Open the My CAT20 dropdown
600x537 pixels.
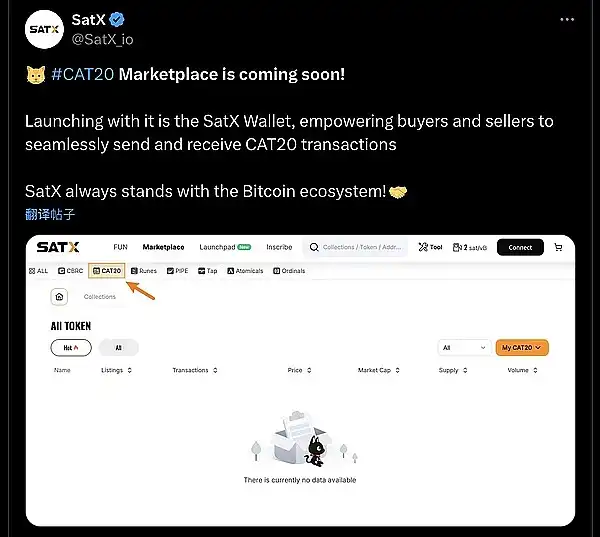click(522, 348)
